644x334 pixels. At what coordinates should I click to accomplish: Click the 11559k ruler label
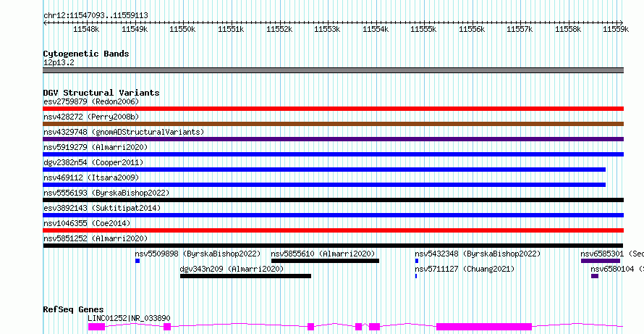point(616,29)
